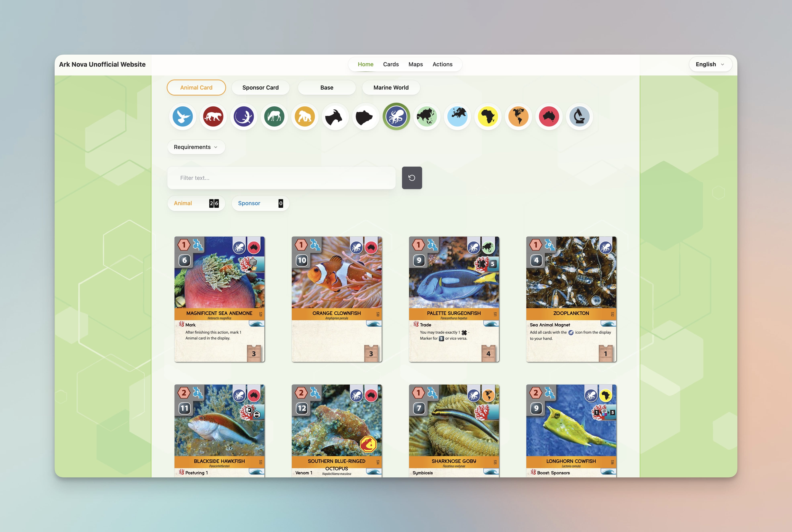The image size is (792, 532).
Task: Open the English language dropdown
Action: pos(710,64)
